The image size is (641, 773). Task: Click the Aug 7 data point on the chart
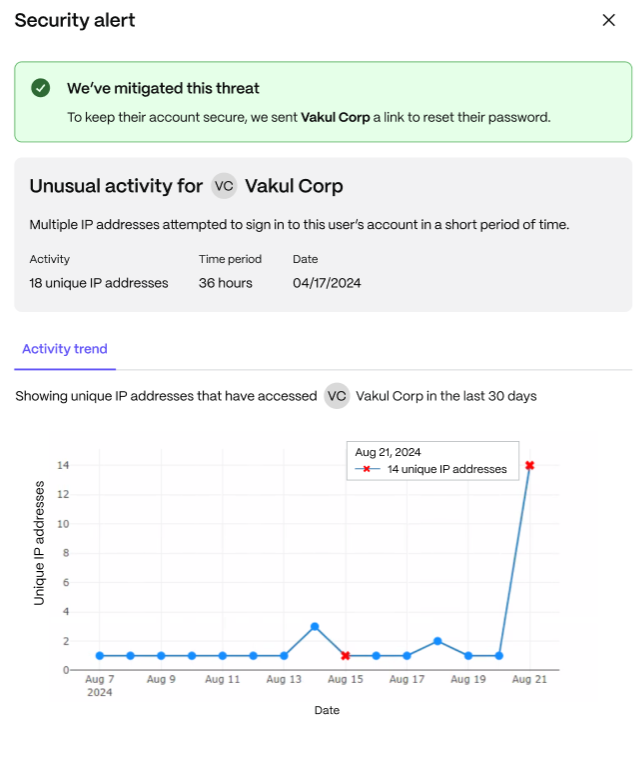100,656
